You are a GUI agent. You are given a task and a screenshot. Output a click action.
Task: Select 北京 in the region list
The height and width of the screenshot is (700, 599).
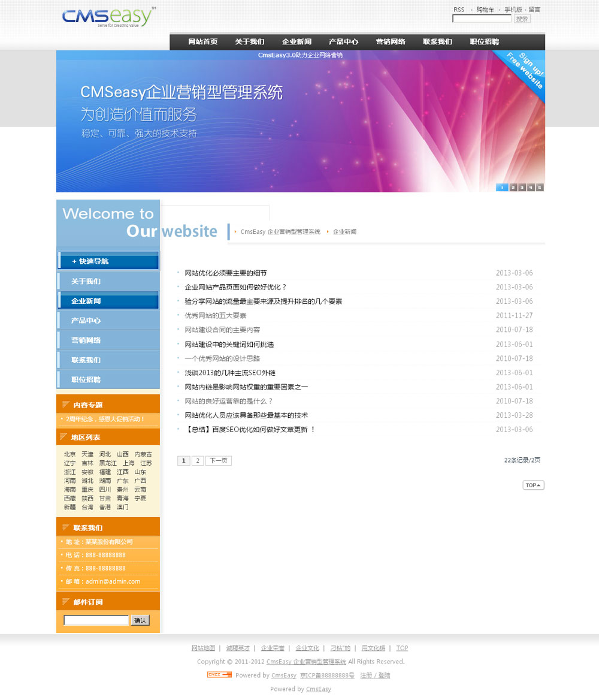(x=70, y=454)
